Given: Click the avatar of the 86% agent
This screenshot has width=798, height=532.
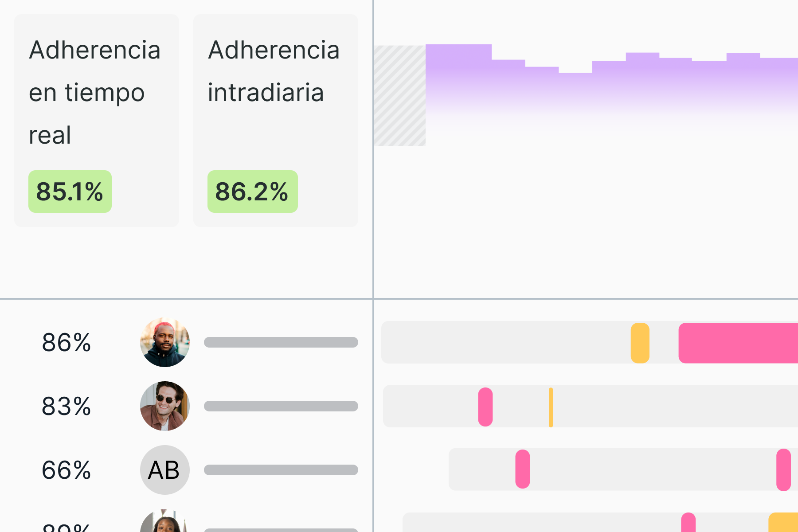Looking at the screenshot, I should click(165, 342).
